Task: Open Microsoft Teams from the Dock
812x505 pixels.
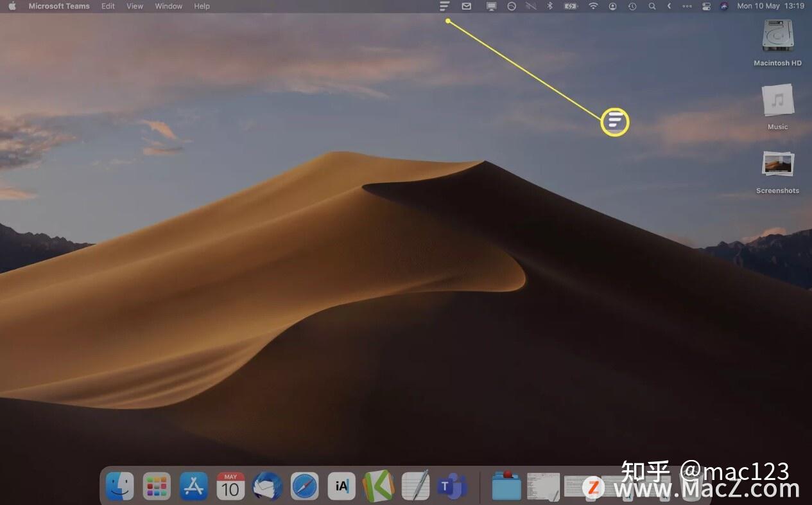Action: (452, 486)
